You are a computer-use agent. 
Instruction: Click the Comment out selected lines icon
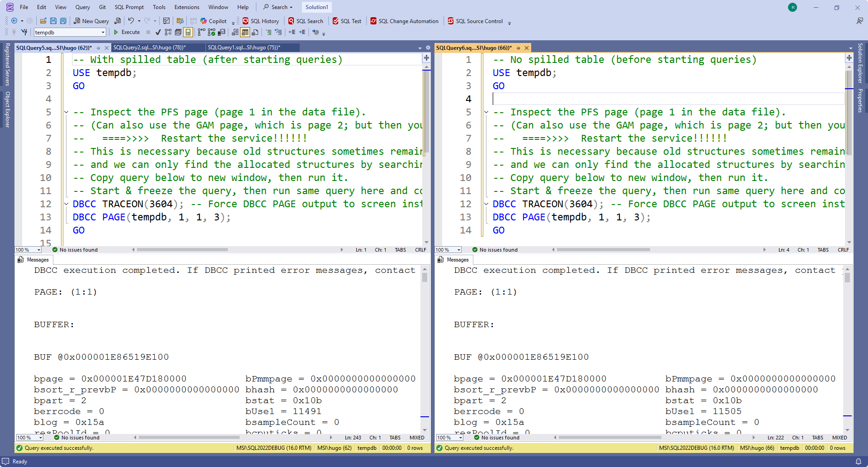click(269, 32)
